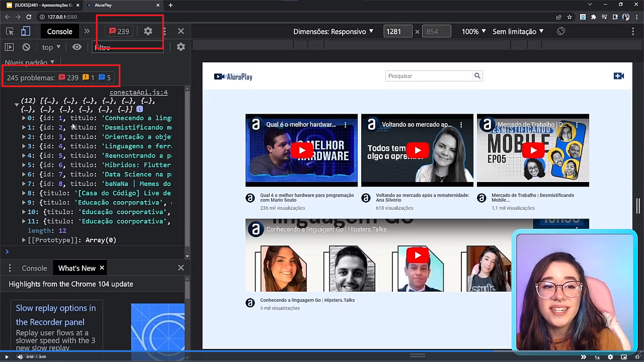The width and height of the screenshot is (644, 362).
Task: Expand the [[Prototype]]: Array(0) entry
Action: (23, 240)
